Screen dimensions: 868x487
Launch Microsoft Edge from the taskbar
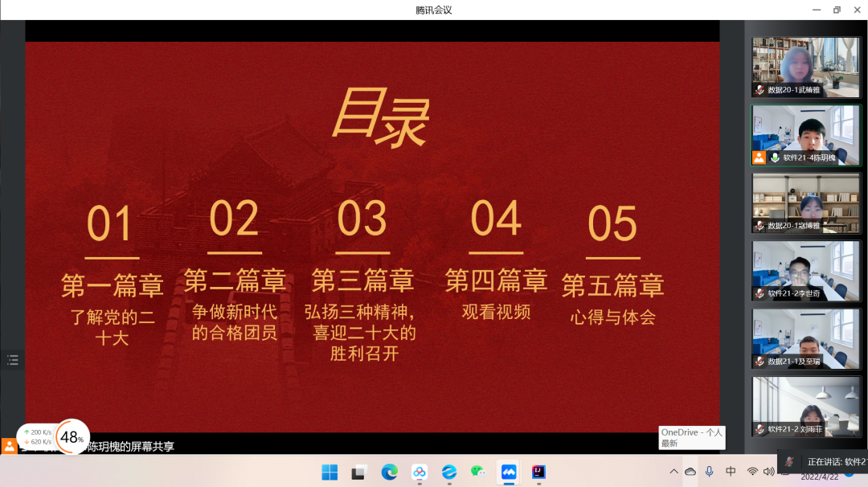[x=389, y=472]
